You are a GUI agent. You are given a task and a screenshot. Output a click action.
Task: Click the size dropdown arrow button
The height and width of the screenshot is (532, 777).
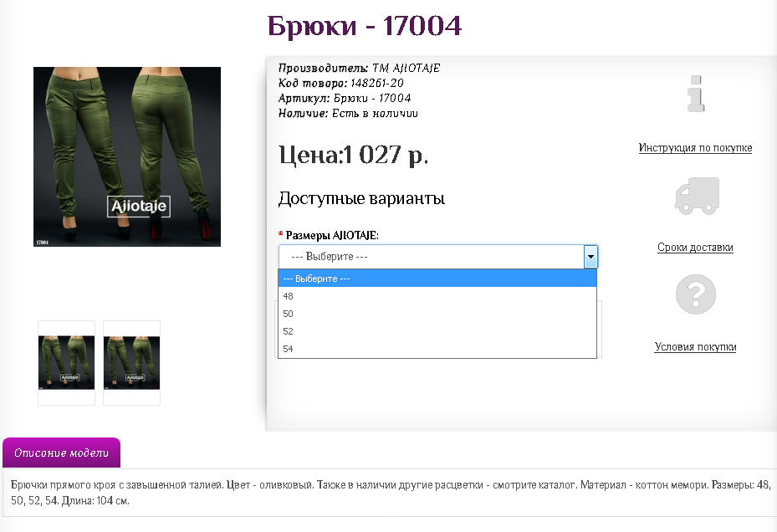590,257
